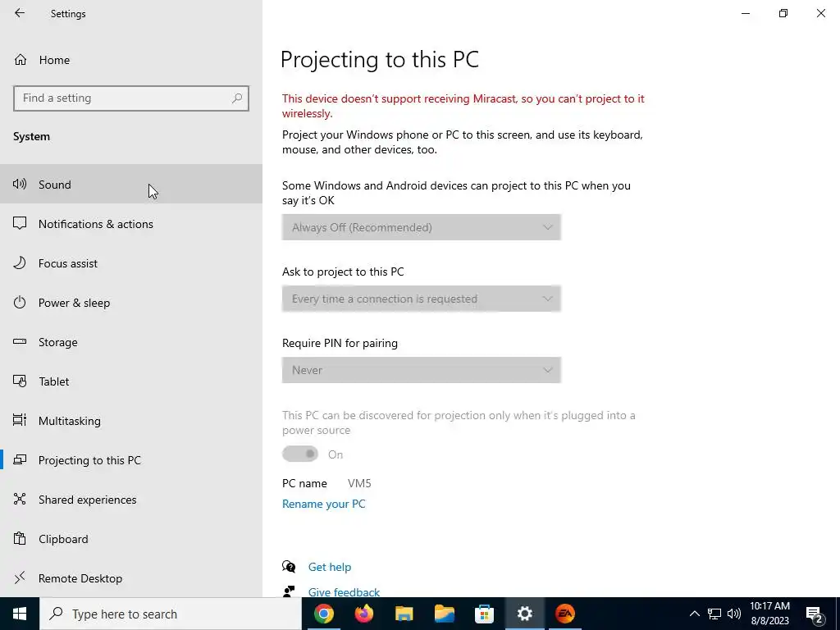Screen dimensions: 840x630
Task: Click the Type here to search box
Action: pos(171,614)
